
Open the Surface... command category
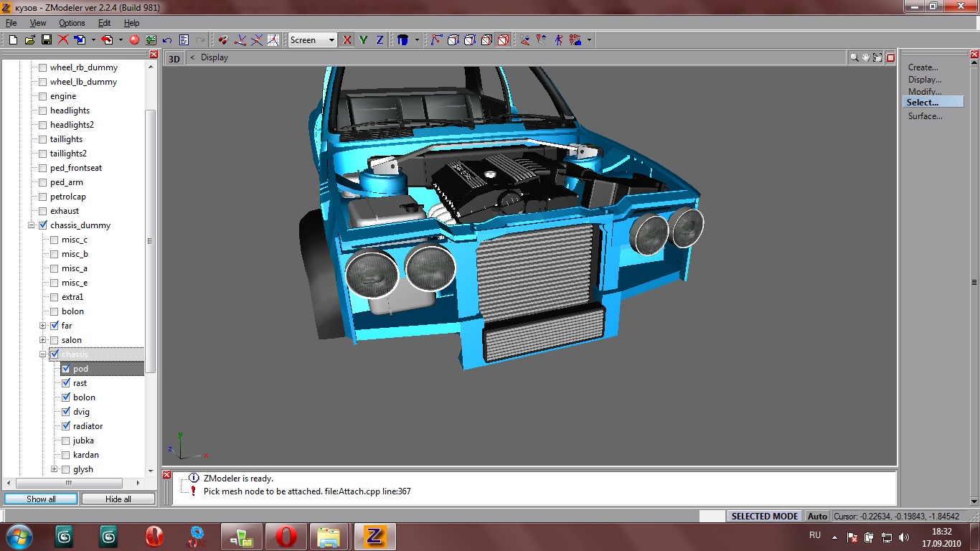coord(925,116)
